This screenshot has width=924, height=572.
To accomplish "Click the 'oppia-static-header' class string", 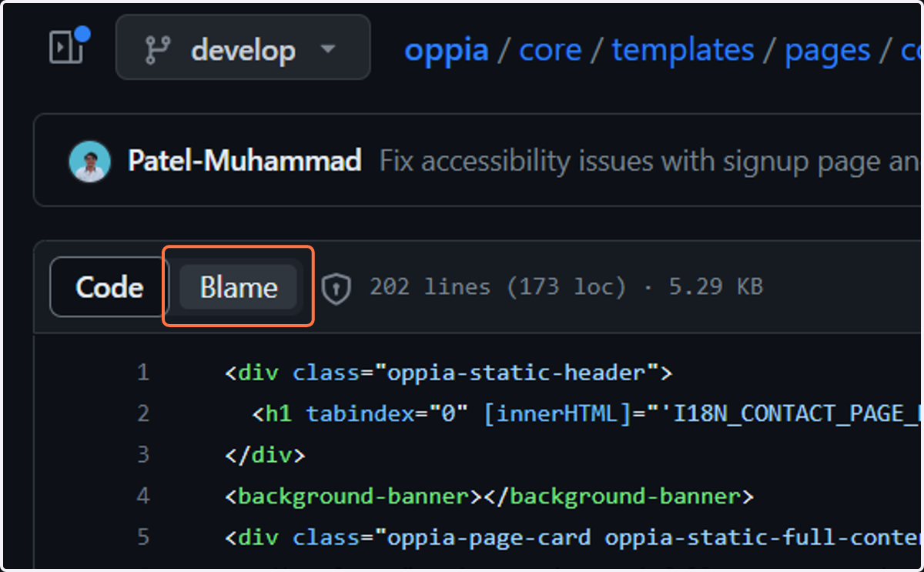I will tap(516, 373).
